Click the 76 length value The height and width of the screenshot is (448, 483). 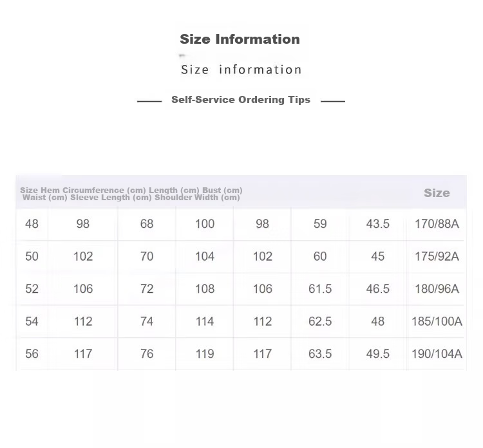coord(147,354)
